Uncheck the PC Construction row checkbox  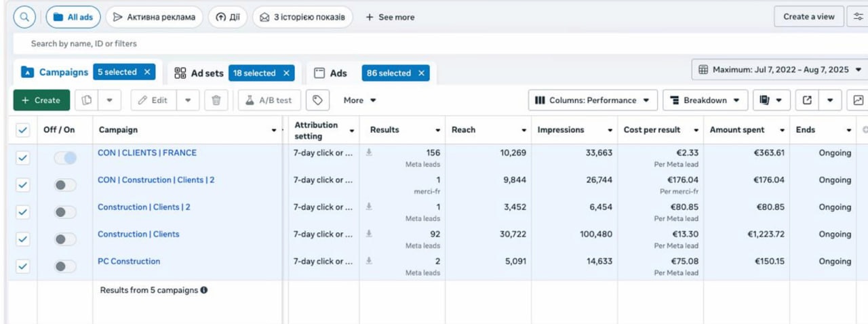[x=22, y=266]
